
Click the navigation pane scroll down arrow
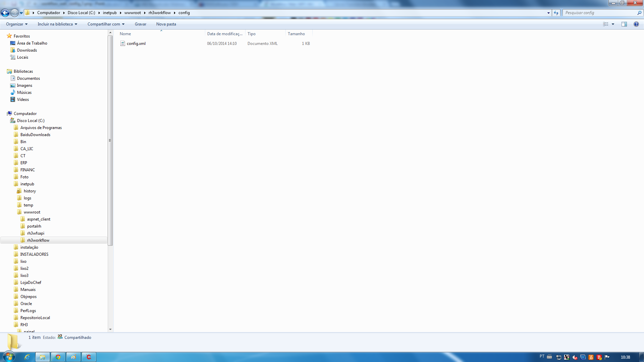point(110,329)
